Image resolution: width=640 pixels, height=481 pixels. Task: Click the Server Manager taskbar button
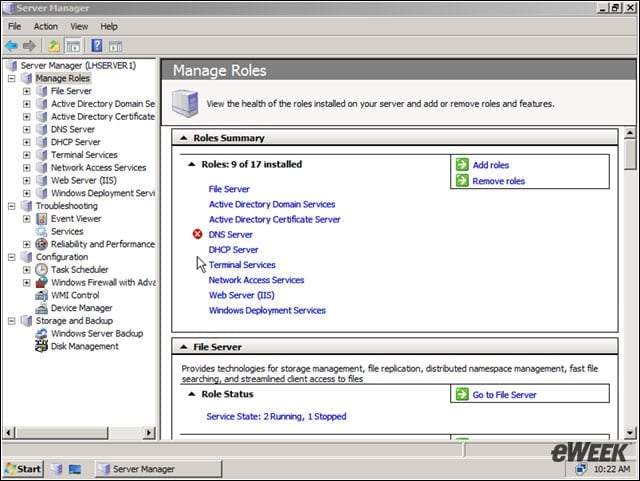[158, 469]
